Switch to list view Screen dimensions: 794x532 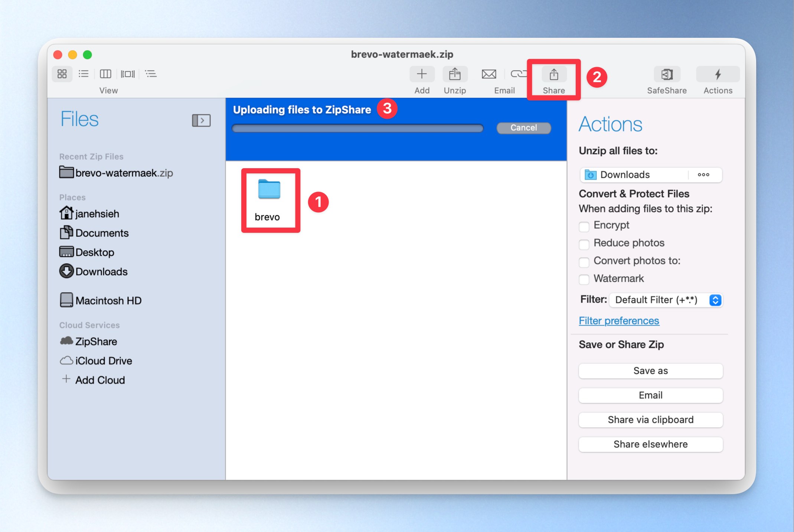[84, 74]
